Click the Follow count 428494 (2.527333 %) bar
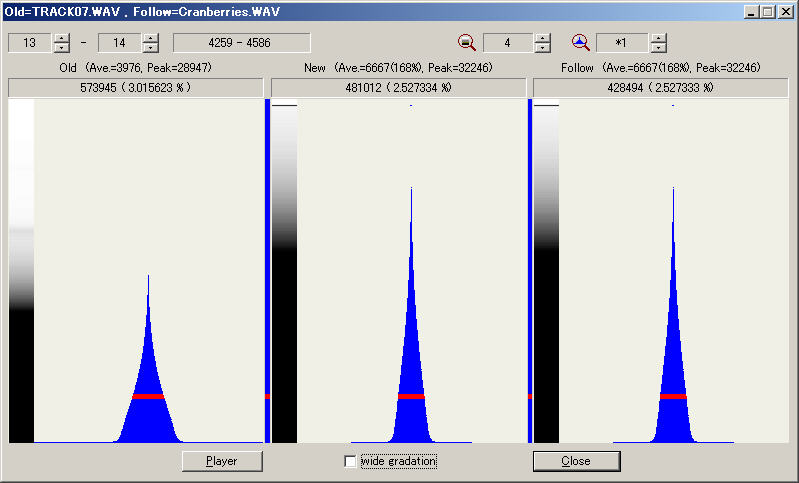 pyautogui.click(x=660, y=88)
